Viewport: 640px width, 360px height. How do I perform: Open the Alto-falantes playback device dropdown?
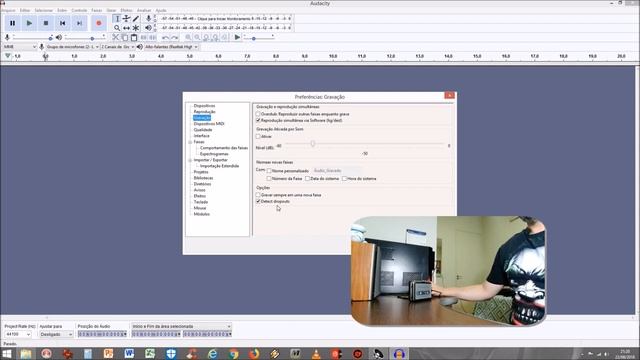(x=171, y=47)
